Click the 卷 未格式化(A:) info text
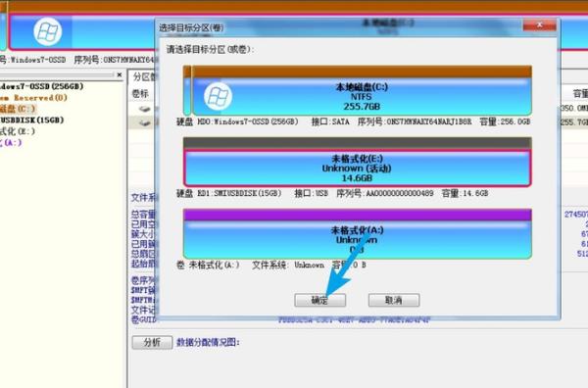This screenshot has width=588, height=388. (x=208, y=266)
